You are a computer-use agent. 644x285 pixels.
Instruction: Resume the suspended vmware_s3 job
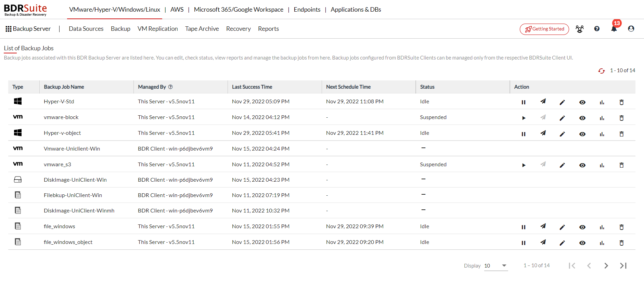[524, 165]
